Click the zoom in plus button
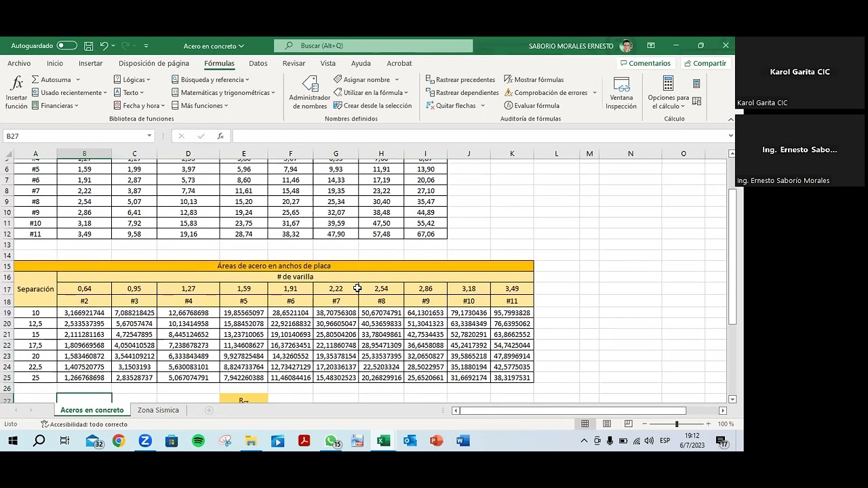Image resolution: width=868 pixels, height=488 pixels. click(x=709, y=424)
